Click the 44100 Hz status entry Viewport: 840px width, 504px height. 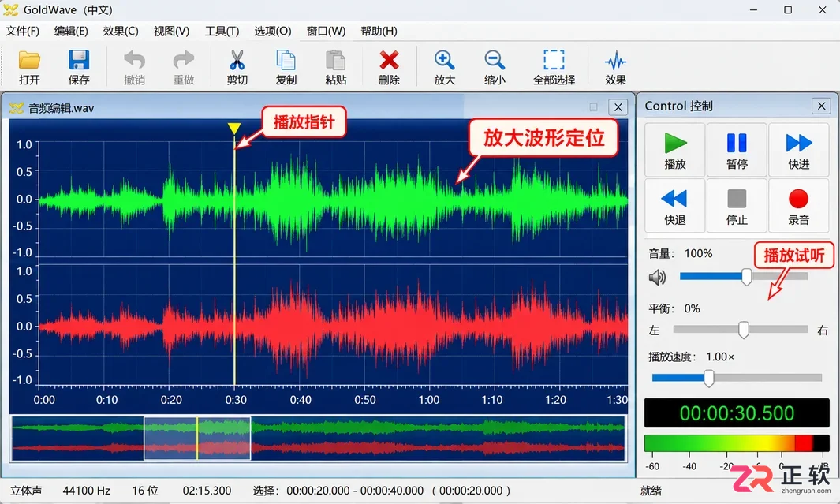pos(86,491)
